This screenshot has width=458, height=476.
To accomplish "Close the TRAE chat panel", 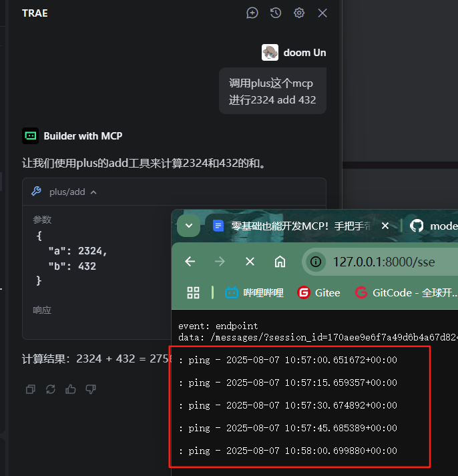I will point(322,13).
